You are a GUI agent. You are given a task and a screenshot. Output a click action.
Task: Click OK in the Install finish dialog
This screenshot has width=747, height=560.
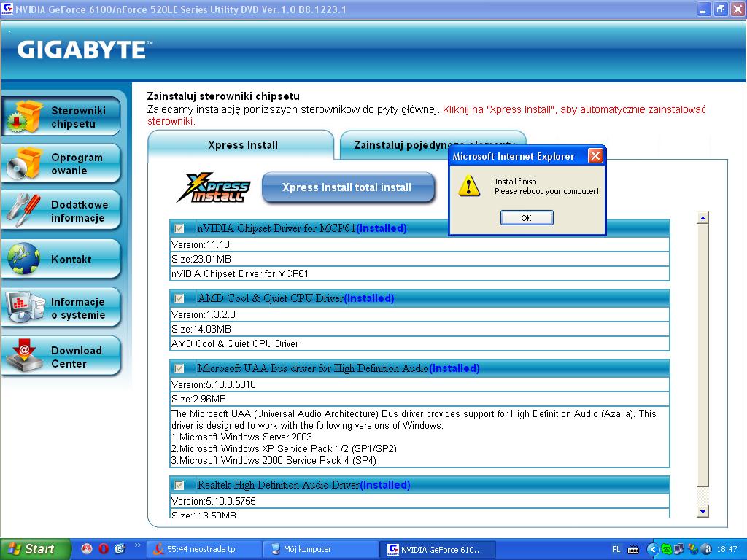tap(527, 217)
